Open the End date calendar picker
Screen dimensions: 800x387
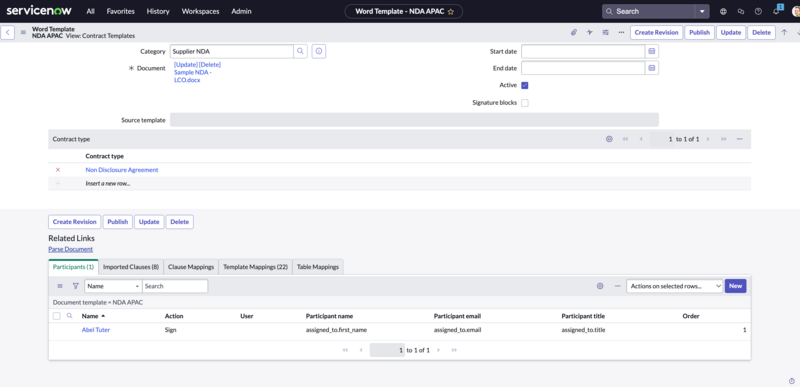click(x=652, y=68)
